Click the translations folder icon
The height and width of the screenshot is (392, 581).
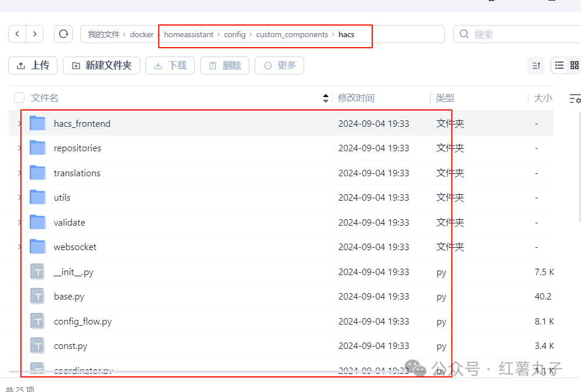point(37,173)
